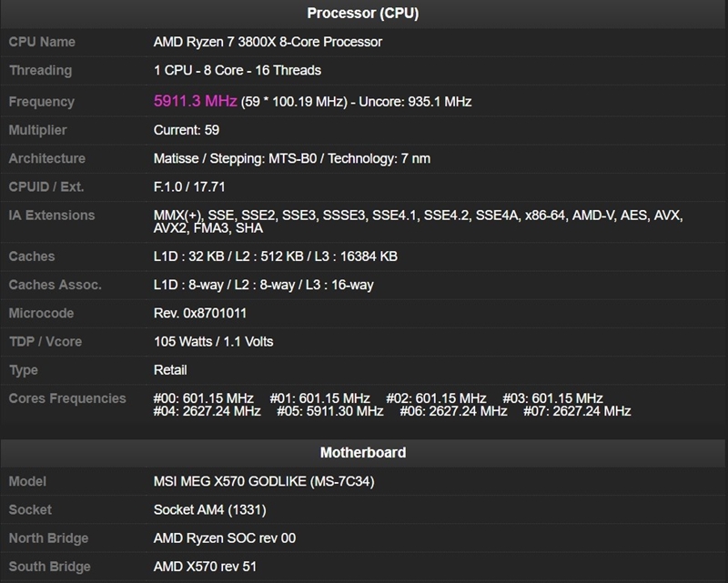Select the pink 5911.3 MHz frequency value
Image resolution: width=728 pixels, height=583 pixels.
tap(195, 101)
